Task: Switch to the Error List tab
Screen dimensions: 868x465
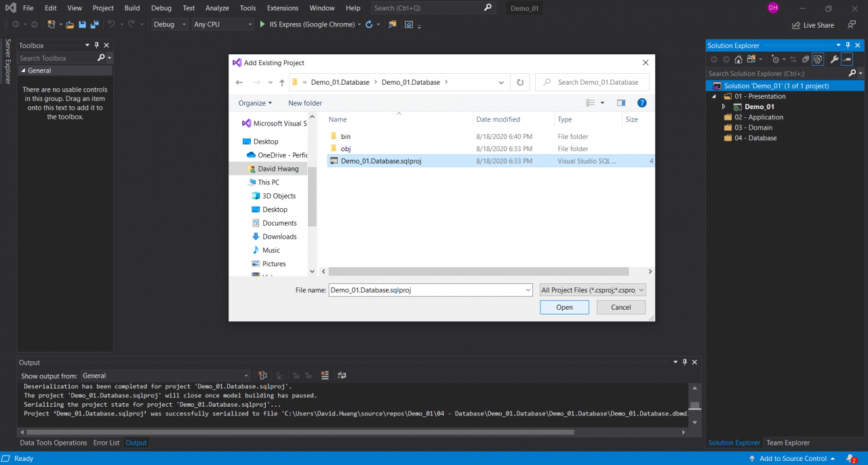Action: [106, 443]
